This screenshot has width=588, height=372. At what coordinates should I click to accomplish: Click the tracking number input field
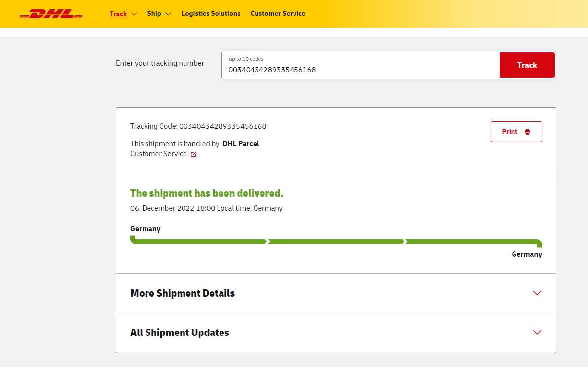pos(360,69)
